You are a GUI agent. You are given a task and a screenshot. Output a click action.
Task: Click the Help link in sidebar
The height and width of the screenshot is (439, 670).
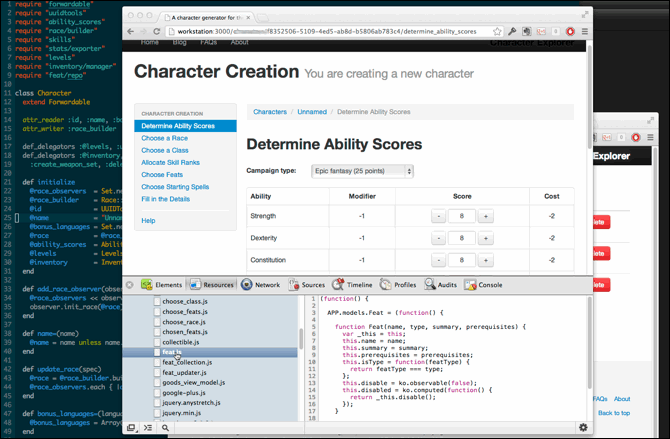tap(148, 221)
